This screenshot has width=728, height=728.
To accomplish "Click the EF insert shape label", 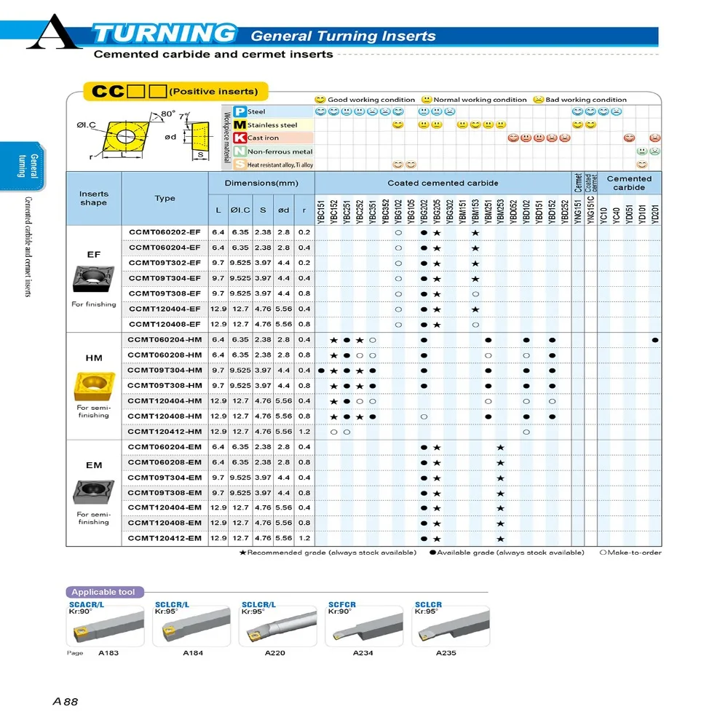I will [94, 254].
